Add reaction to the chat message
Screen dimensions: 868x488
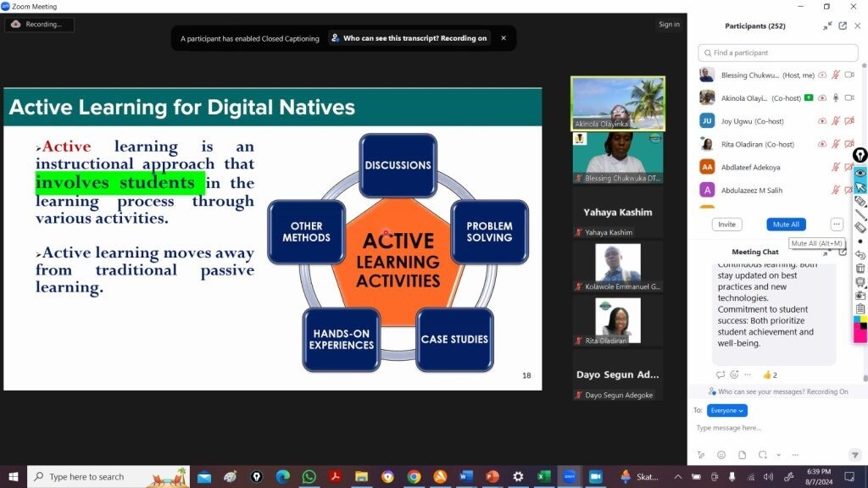(735, 374)
